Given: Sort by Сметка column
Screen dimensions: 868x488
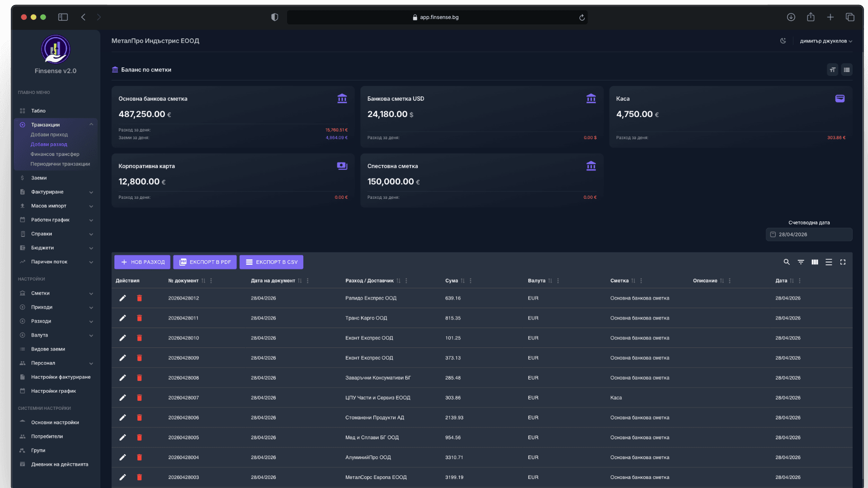Looking at the screenshot, I should [x=633, y=281].
